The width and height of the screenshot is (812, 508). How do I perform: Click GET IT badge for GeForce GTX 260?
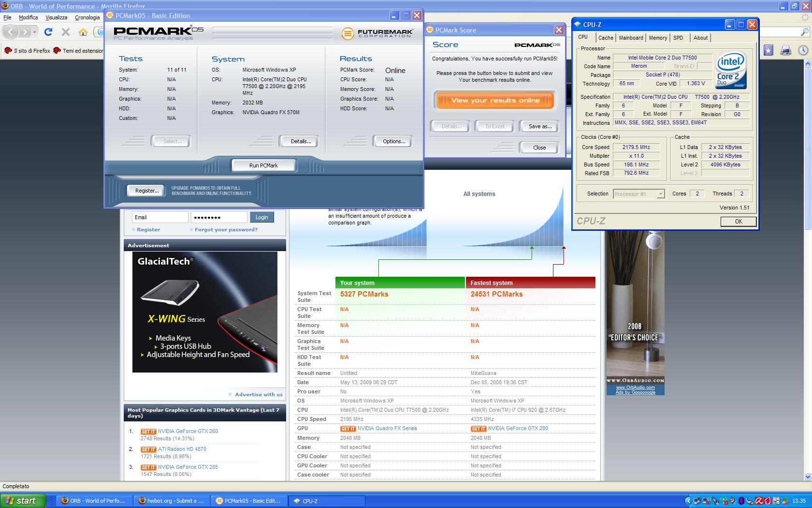tap(148, 432)
